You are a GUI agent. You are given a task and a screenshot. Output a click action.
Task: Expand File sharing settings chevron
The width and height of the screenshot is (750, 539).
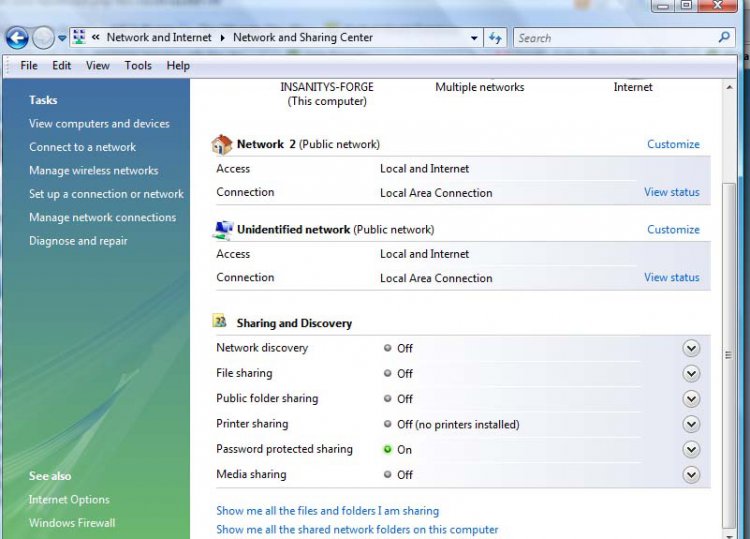click(x=691, y=374)
